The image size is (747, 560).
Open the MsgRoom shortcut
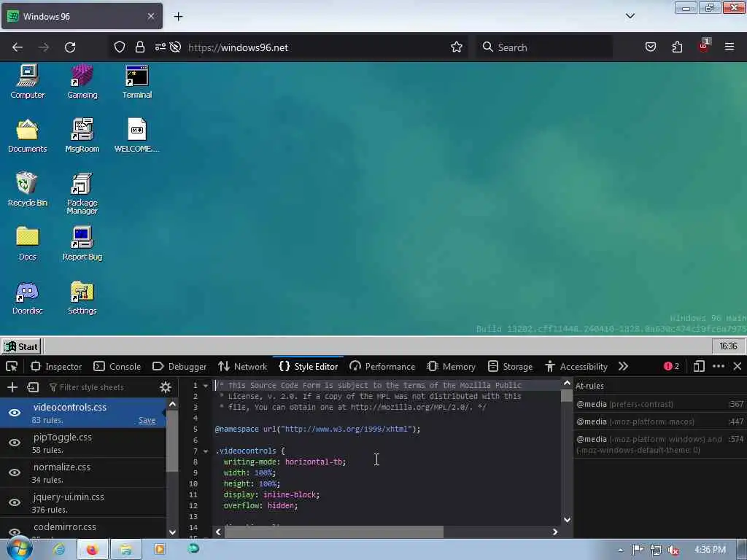(x=82, y=135)
